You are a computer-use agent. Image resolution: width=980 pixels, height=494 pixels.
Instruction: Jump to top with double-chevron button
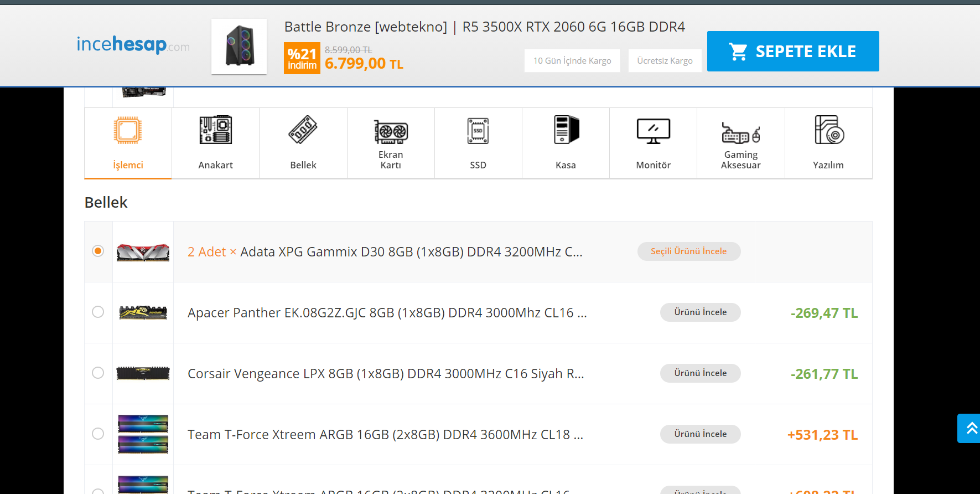[x=970, y=428]
